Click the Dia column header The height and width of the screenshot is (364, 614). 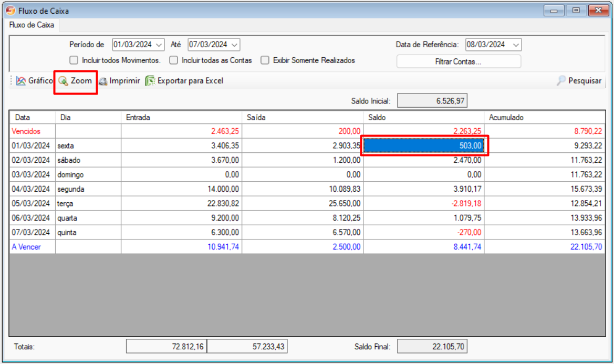[88, 118]
